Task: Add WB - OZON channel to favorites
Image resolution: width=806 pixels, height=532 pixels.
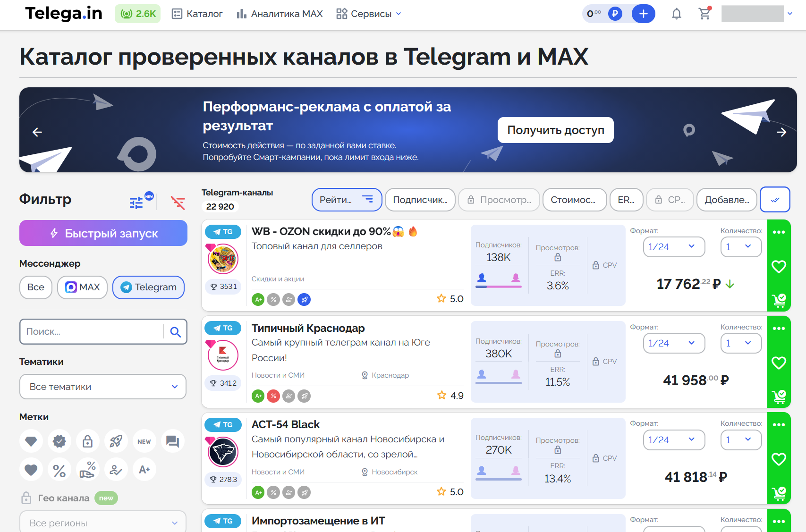Action: 779,267
